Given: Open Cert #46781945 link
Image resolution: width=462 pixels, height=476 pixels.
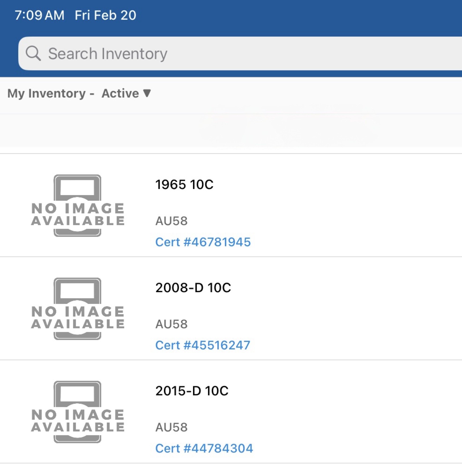Looking at the screenshot, I should click(x=203, y=242).
